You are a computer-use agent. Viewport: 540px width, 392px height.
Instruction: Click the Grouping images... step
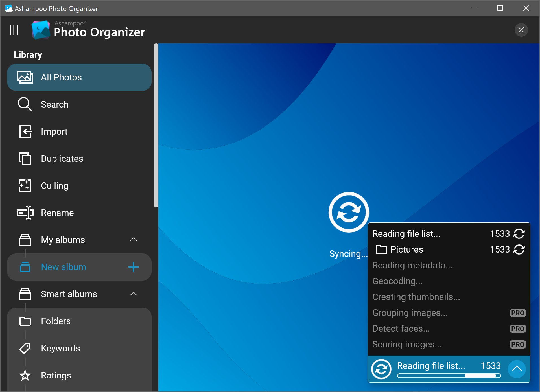click(410, 313)
